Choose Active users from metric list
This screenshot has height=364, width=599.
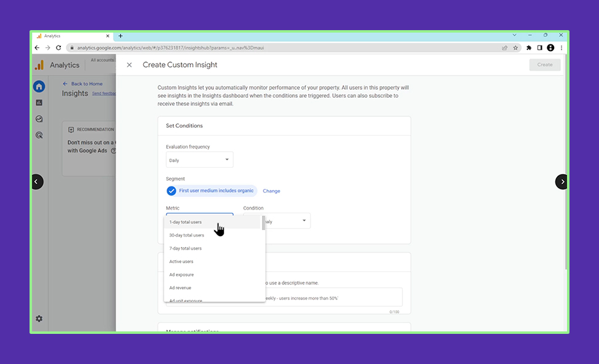tap(181, 262)
